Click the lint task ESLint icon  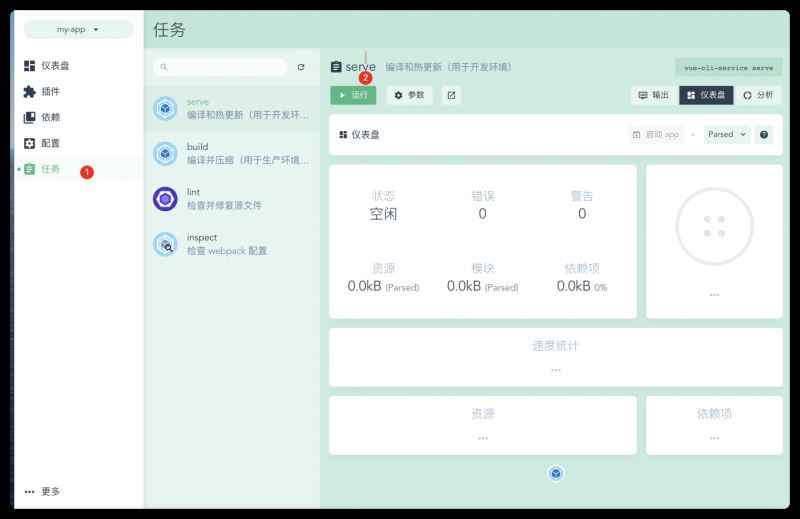[x=165, y=199]
